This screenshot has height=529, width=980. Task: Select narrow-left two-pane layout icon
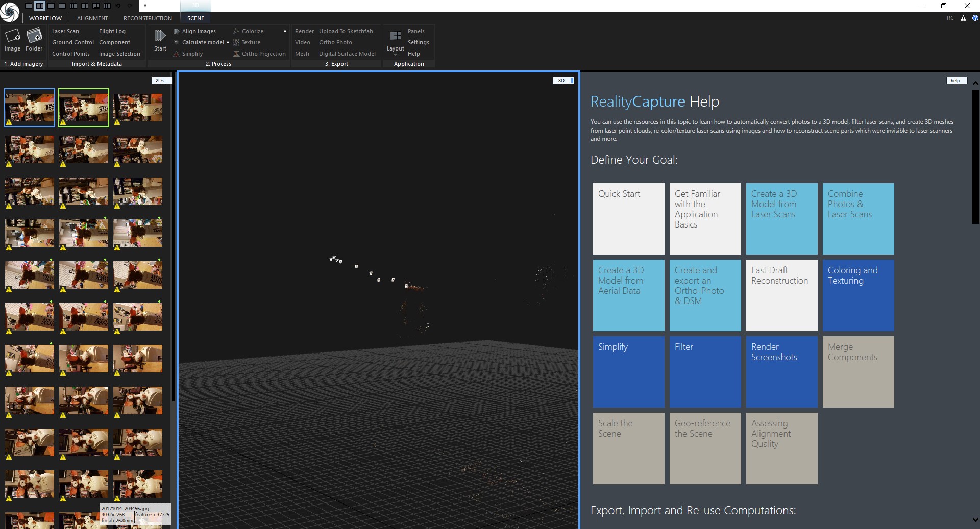[x=51, y=6]
